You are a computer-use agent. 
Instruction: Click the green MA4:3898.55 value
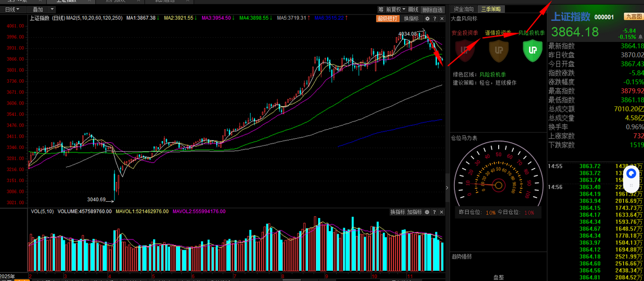click(x=256, y=18)
